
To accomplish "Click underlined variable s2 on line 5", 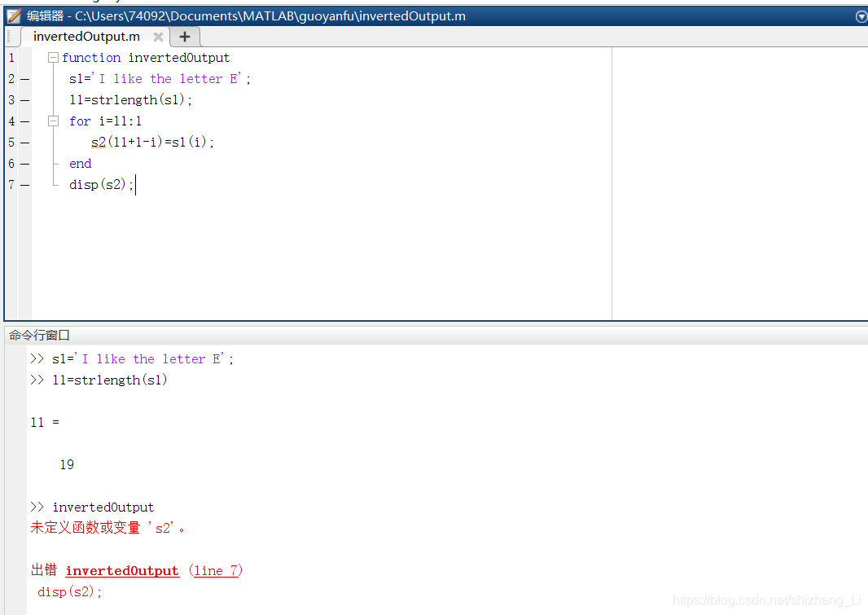I will 99,143.
